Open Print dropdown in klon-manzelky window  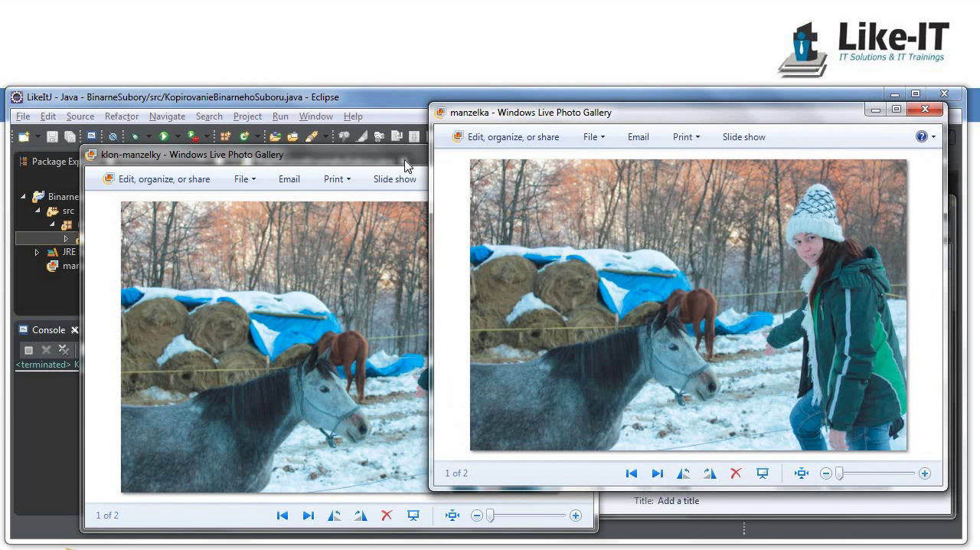[338, 179]
